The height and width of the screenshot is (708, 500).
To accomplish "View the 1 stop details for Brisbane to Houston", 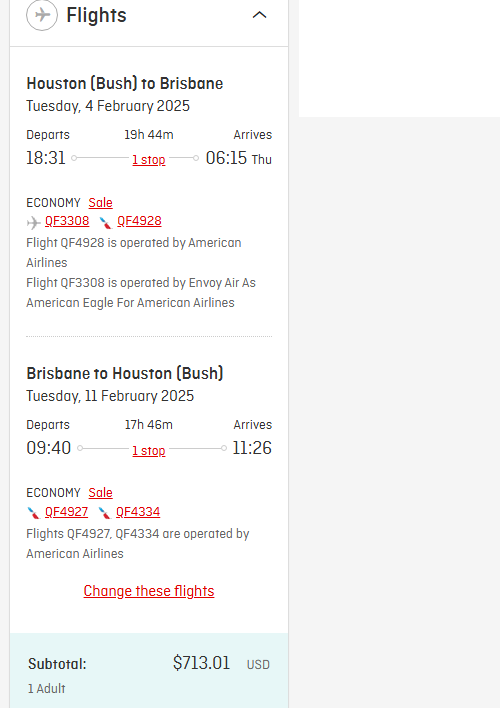I will [149, 450].
